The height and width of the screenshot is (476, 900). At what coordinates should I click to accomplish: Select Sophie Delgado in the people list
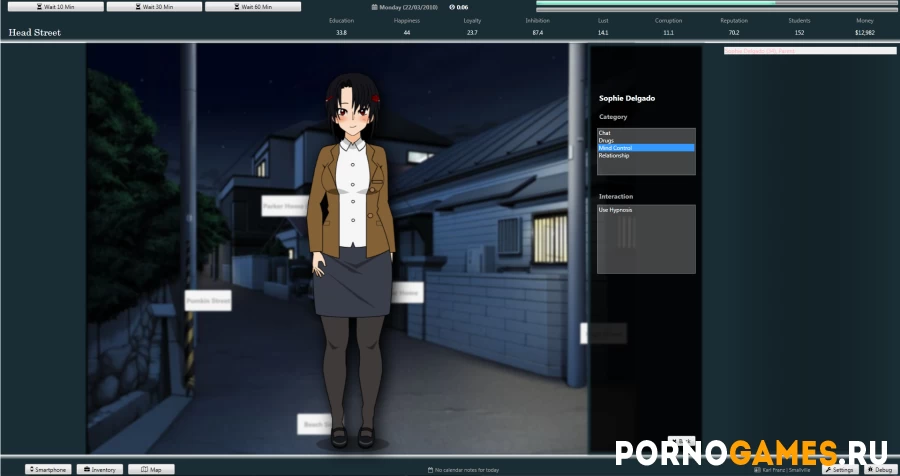pos(810,51)
